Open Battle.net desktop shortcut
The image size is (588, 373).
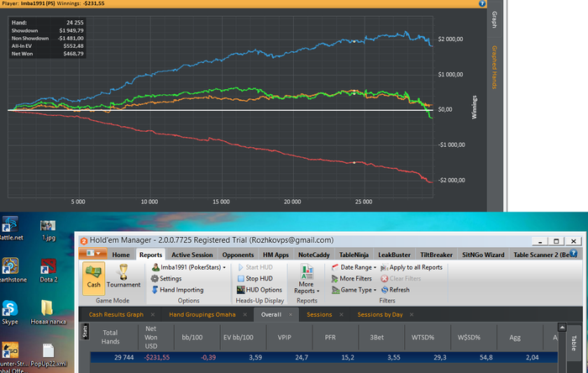tap(10, 229)
